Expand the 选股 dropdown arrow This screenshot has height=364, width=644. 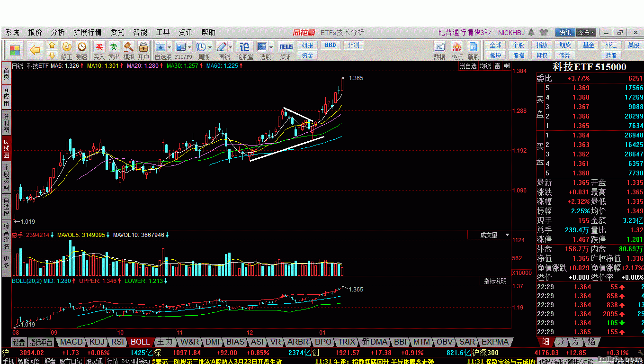pos(271,47)
